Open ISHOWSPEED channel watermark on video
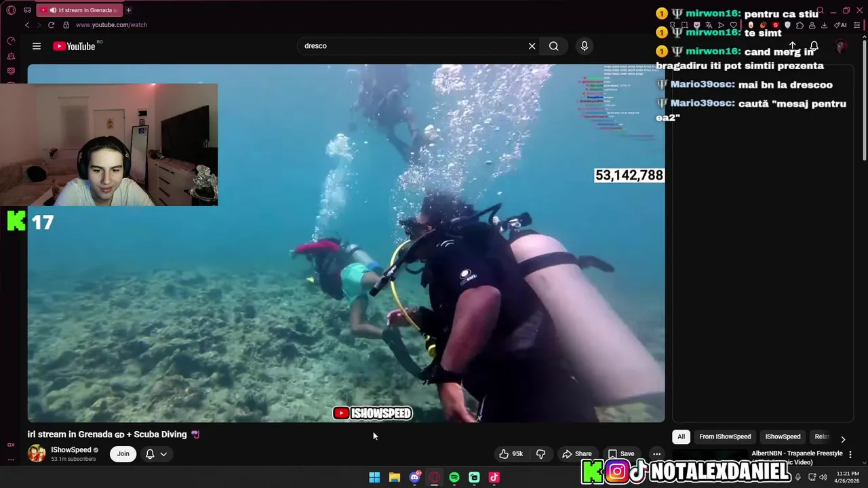This screenshot has height=488, width=868. point(372,413)
